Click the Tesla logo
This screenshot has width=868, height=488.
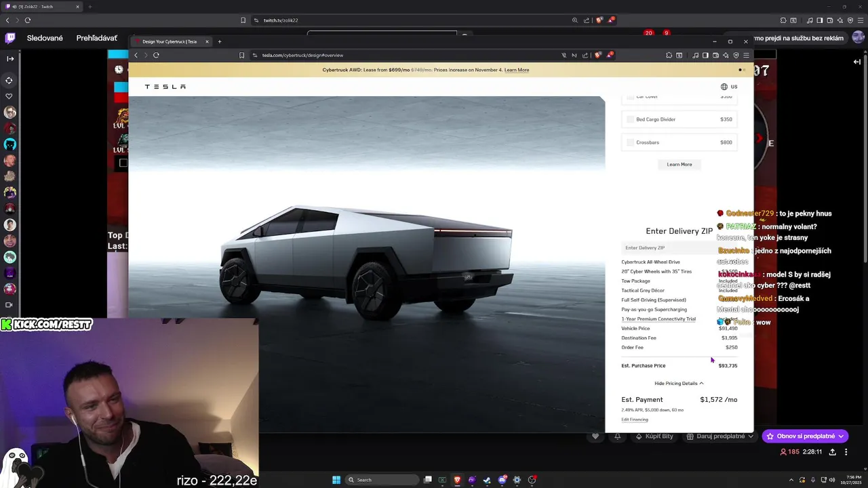(x=165, y=87)
